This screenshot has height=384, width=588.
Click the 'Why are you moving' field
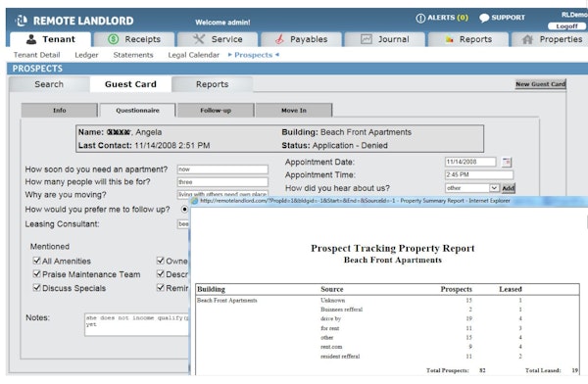point(222,194)
